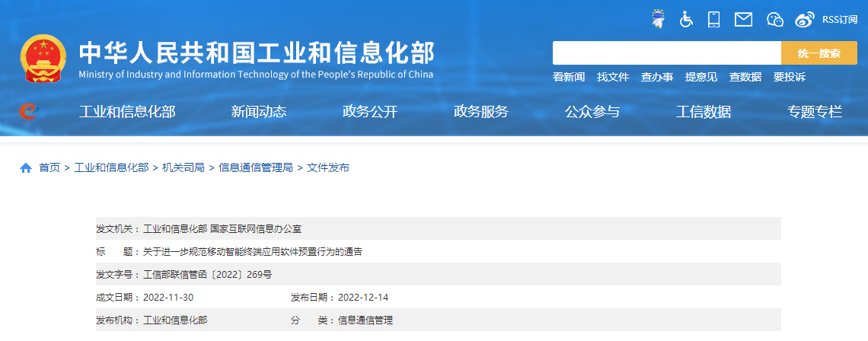Go to 工业和信息化部 breadcrumb link

tap(111, 168)
